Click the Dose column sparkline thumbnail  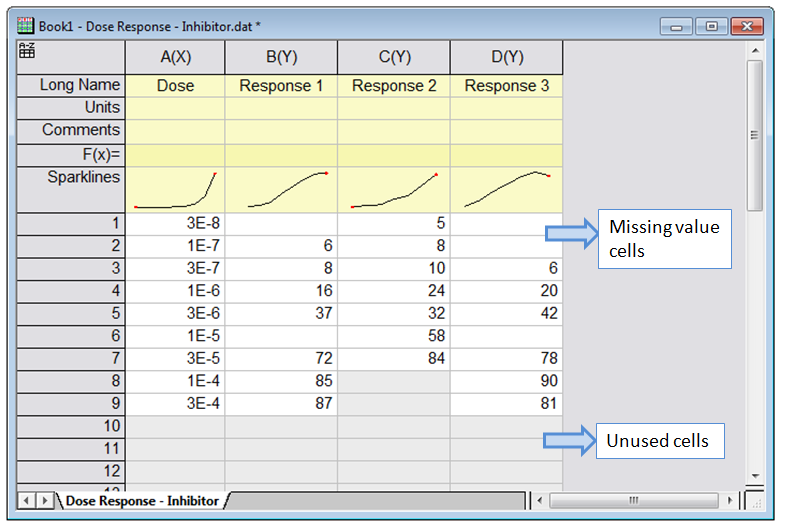pos(175,190)
